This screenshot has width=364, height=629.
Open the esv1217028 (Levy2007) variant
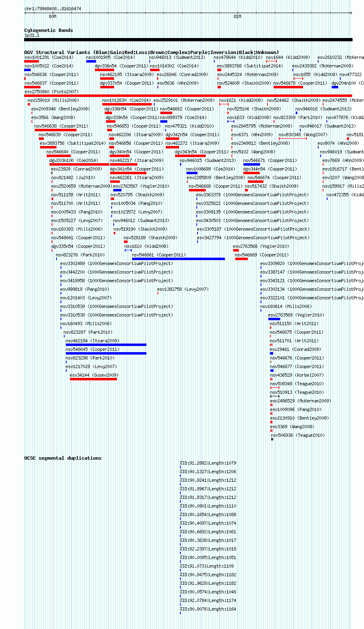tap(91, 366)
